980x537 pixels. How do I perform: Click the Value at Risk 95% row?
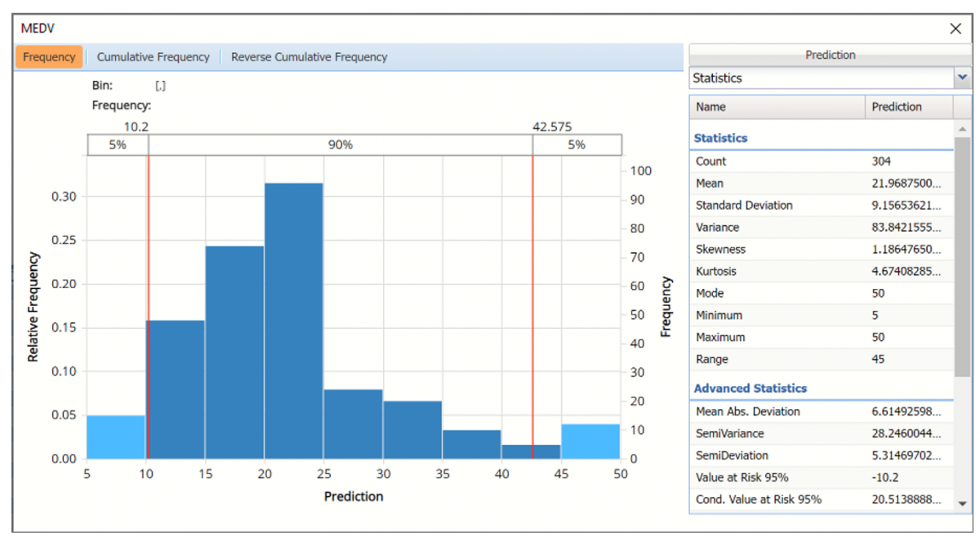pyautogui.click(x=821, y=477)
